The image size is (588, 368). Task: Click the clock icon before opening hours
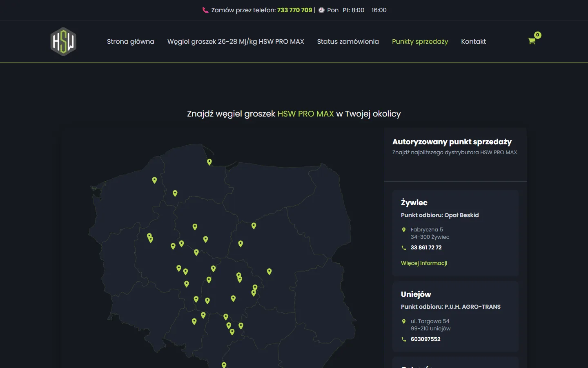point(321,10)
